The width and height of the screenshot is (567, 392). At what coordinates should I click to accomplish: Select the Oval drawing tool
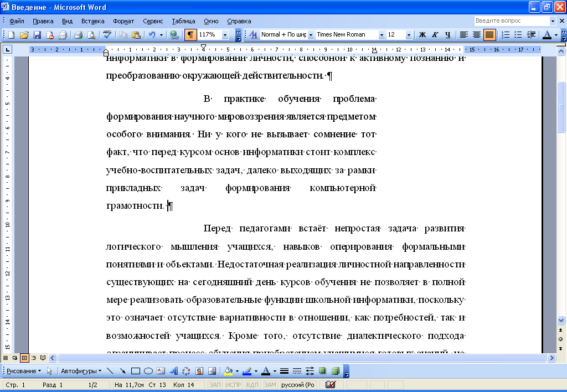coord(148,370)
